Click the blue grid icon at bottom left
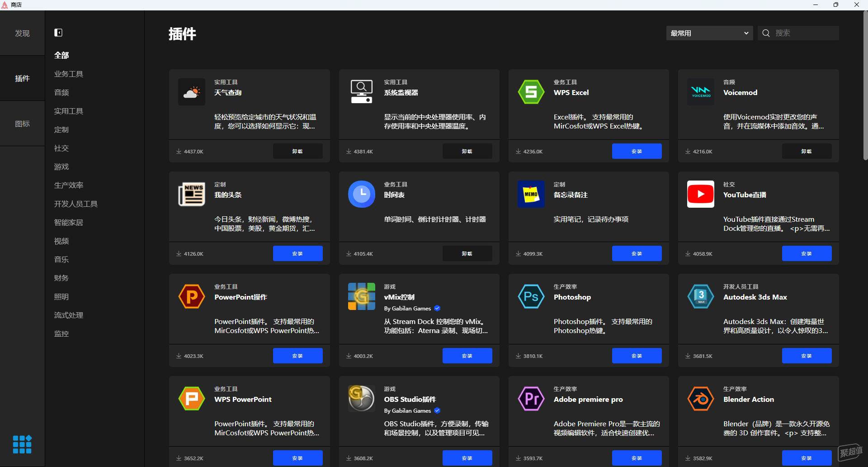The height and width of the screenshot is (467, 868). click(x=22, y=444)
